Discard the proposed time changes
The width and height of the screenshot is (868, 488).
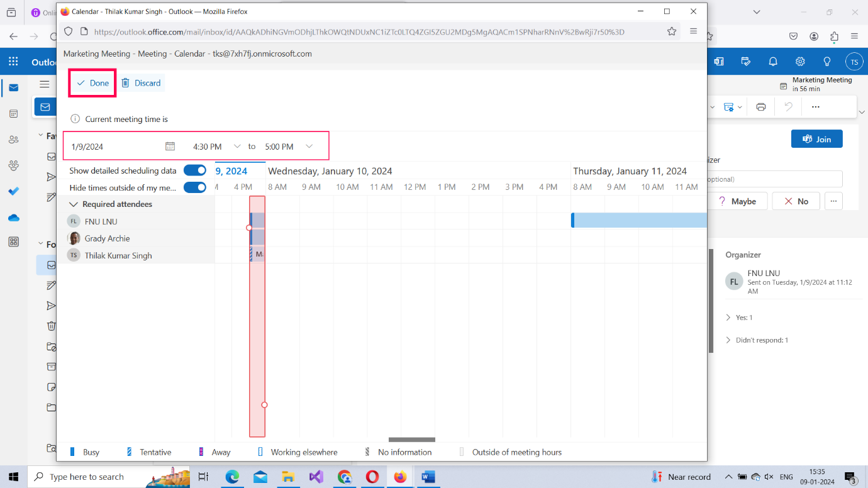point(142,83)
